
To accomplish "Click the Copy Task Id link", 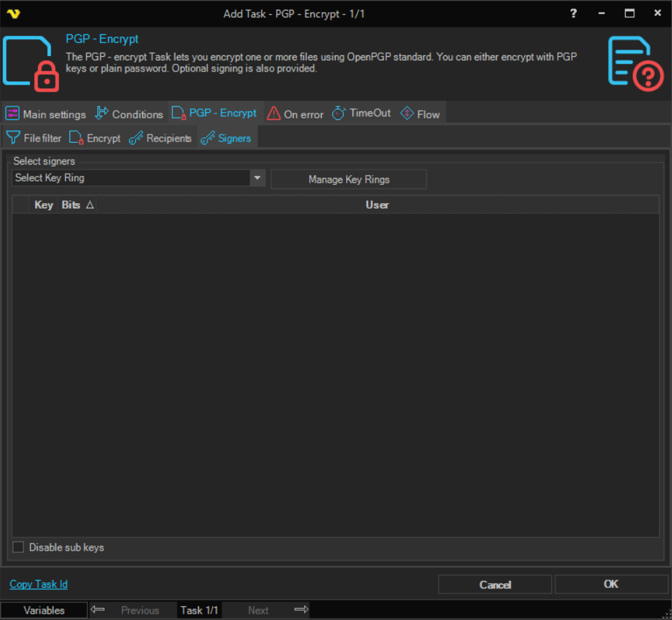I will pyautogui.click(x=39, y=584).
